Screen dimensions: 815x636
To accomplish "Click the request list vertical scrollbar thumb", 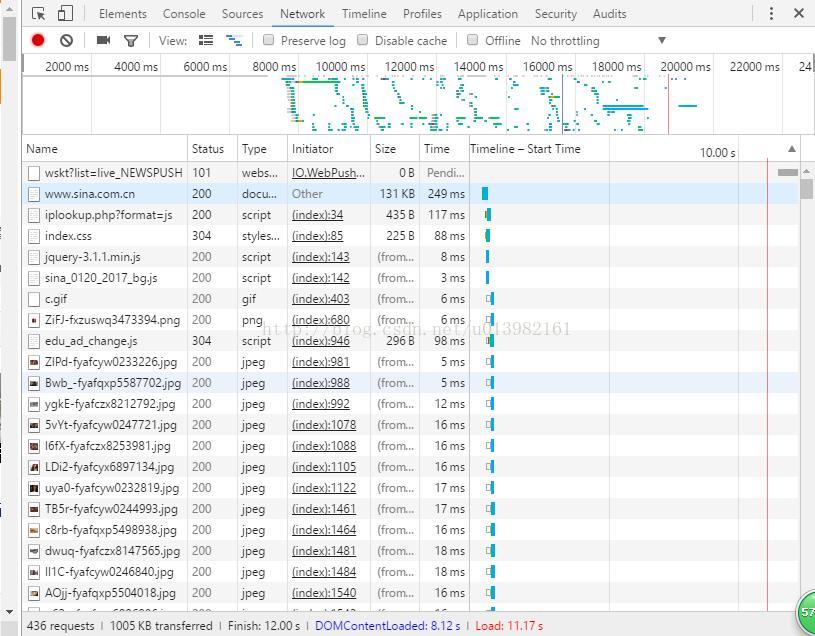I will click(x=807, y=189).
